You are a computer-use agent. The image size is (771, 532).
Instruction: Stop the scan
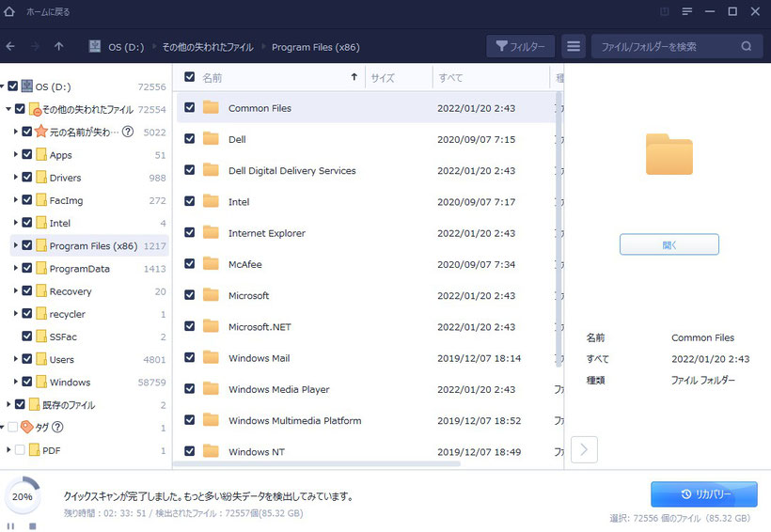(x=33, y=526)
